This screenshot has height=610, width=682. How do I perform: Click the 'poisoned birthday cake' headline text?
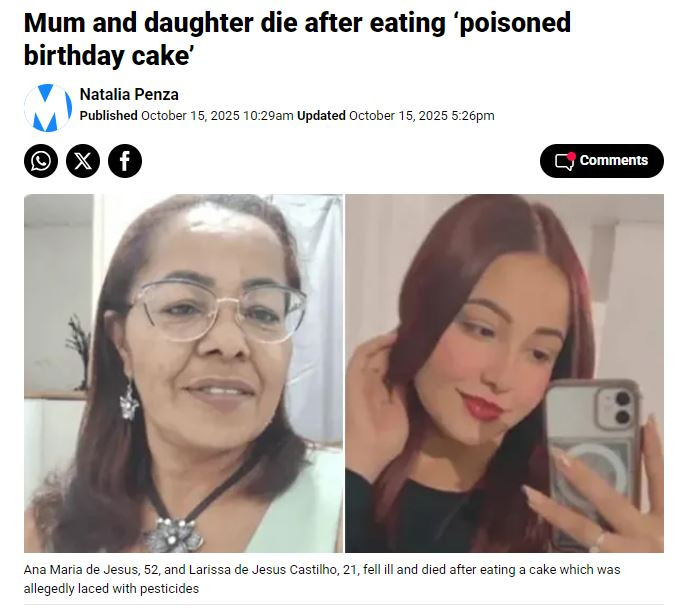pos(297,39)
